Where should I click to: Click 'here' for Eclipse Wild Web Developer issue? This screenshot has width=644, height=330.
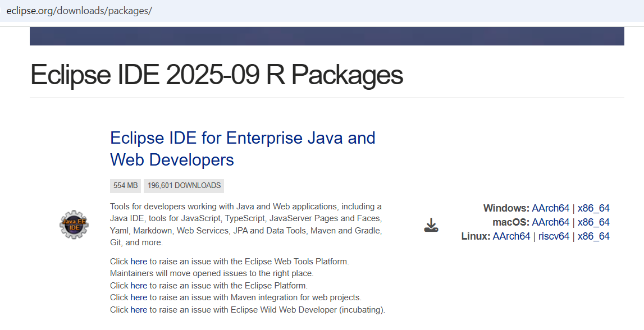coord(139,310)
